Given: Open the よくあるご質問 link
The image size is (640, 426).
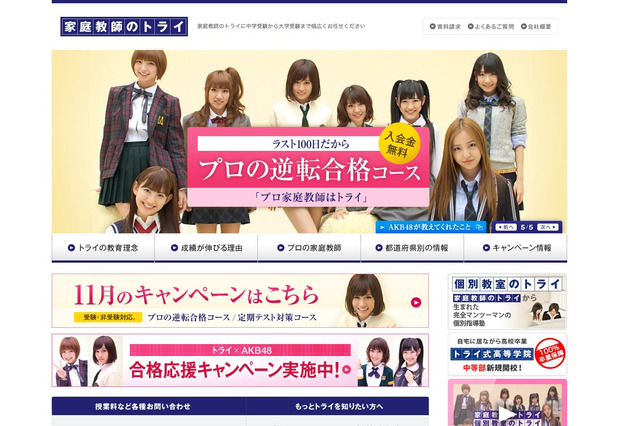Looking at the screenshot, I should pos(491,27).
